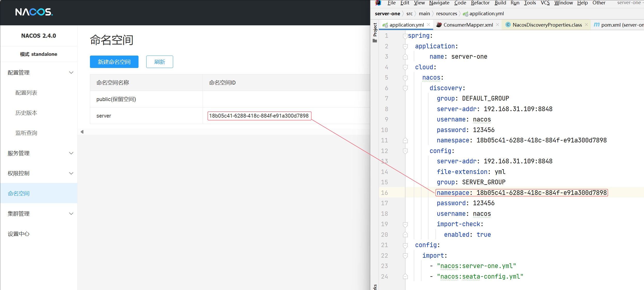Viewport: 644px width, 290px height.
Task: Expand the 服务管理 menu chevron
Action: [71, 153]
